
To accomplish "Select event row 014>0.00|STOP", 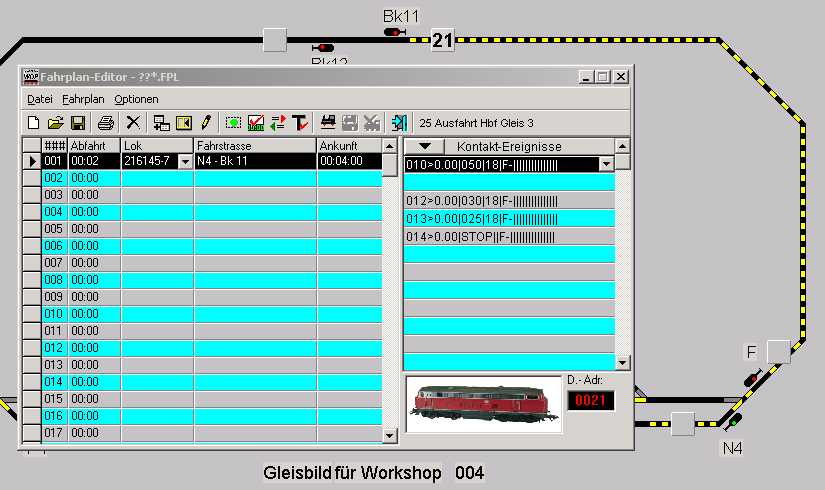I will tap(509, 237).
